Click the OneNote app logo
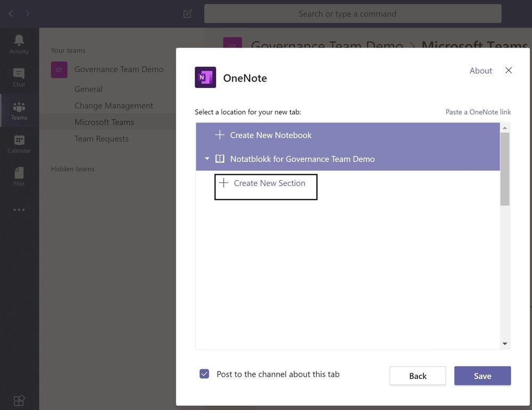The width and height of the screenshot is (532, 410). (x=205, y=77)
